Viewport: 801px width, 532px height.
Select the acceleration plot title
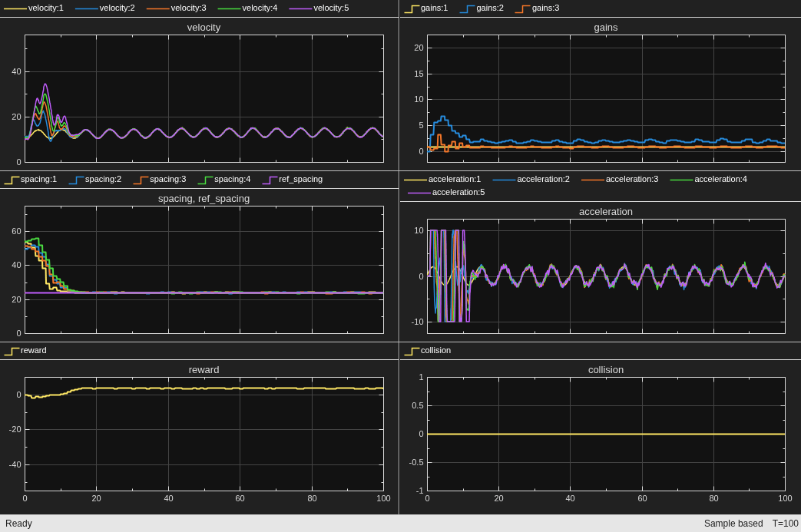606,212
